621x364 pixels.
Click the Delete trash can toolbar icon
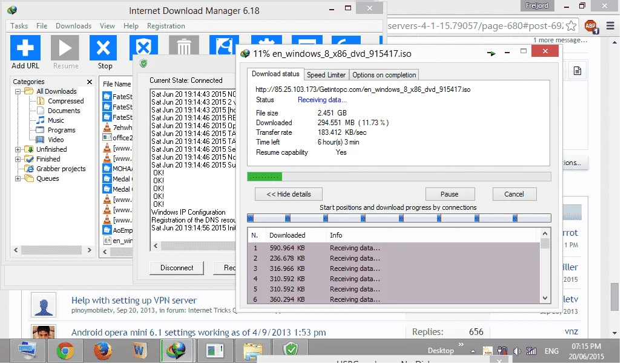tap(184, 47)
